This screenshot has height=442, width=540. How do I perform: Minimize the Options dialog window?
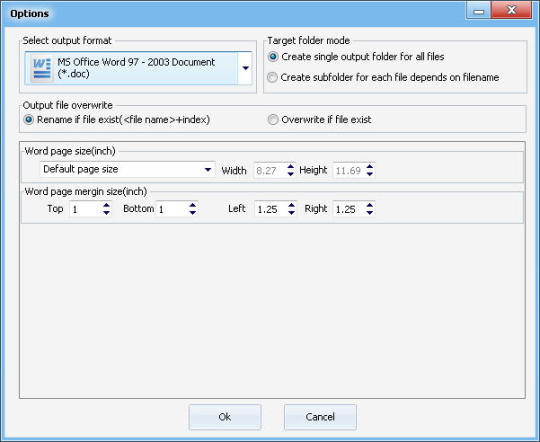point(479,10)
